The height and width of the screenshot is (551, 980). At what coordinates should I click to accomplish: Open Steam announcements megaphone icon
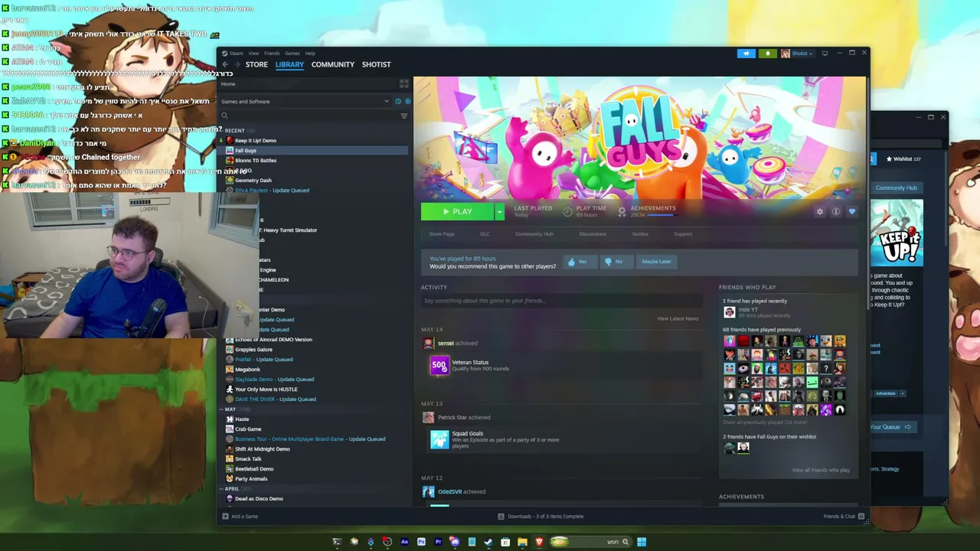tap(746, 54)
